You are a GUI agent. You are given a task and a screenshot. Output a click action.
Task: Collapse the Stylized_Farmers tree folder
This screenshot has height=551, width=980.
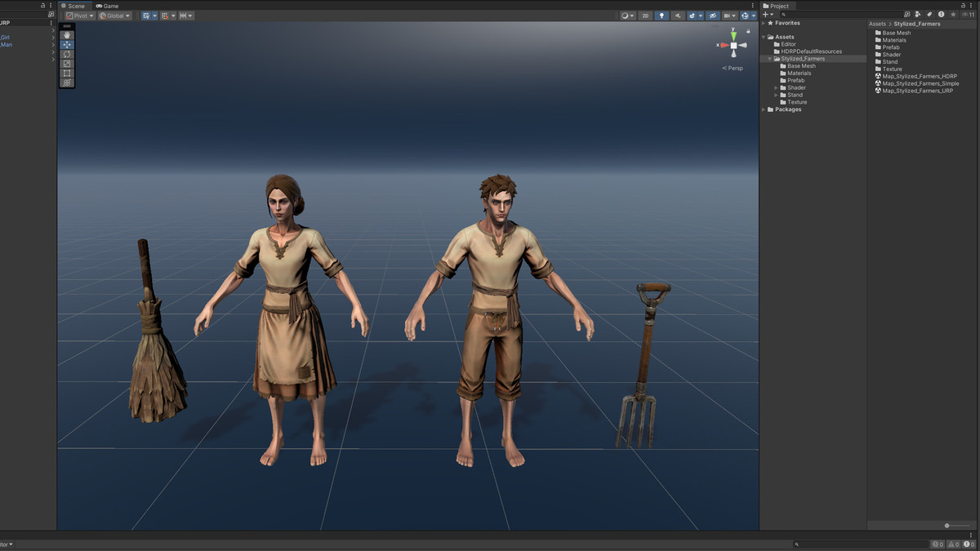tap(770, 59)
